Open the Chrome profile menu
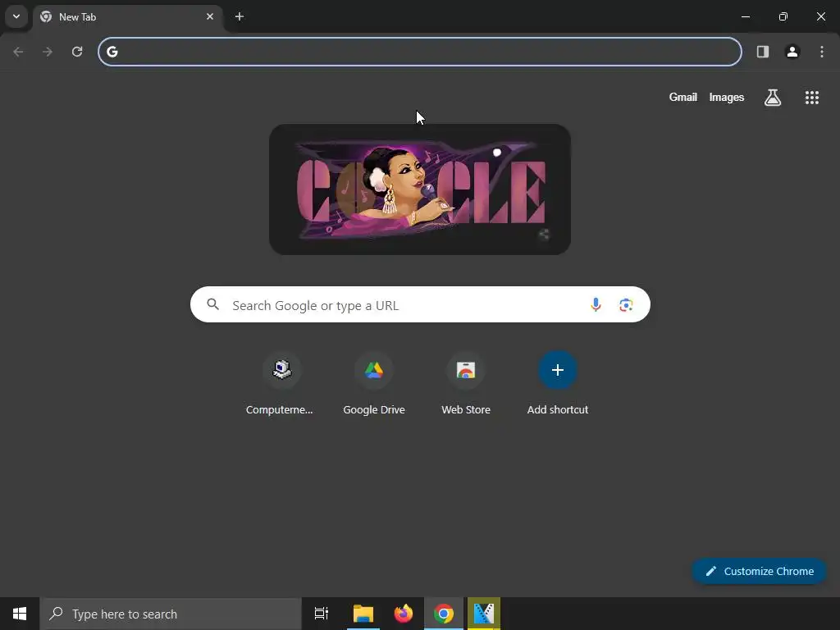The width and height of the screenshot is (840, 630). 792,52
